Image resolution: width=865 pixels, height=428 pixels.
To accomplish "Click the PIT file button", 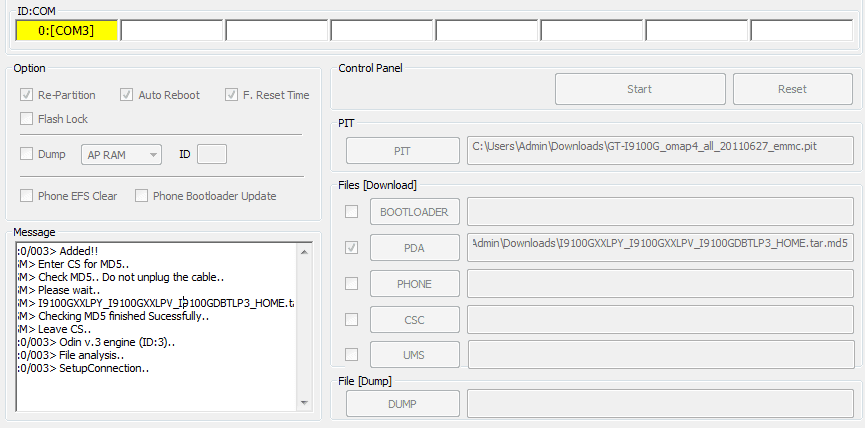I will click(403, 151).
